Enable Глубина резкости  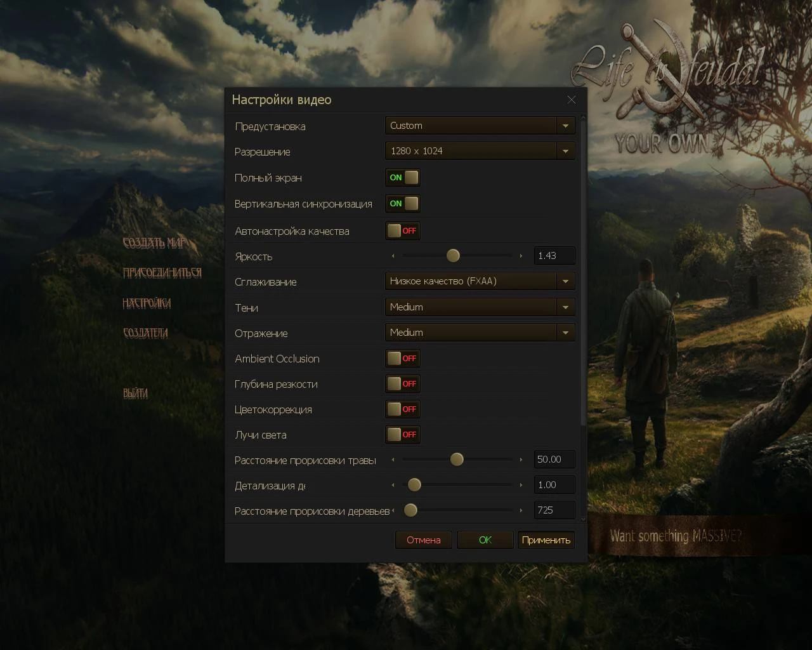pos(402,383)
